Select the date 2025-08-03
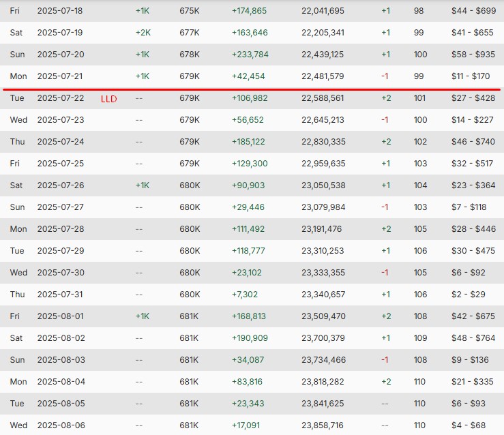The image size is (504, 435). 61,361
